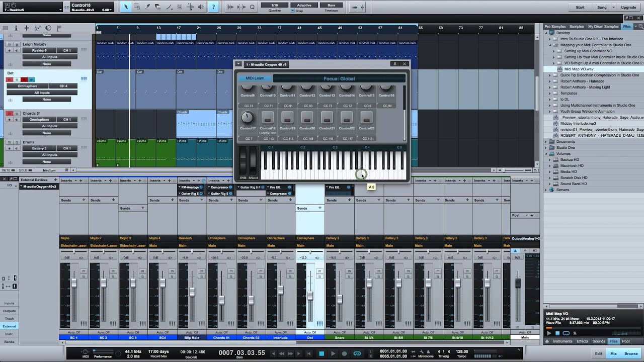
Task: Disable record arm on Dot track
Action: click(24, 79)
